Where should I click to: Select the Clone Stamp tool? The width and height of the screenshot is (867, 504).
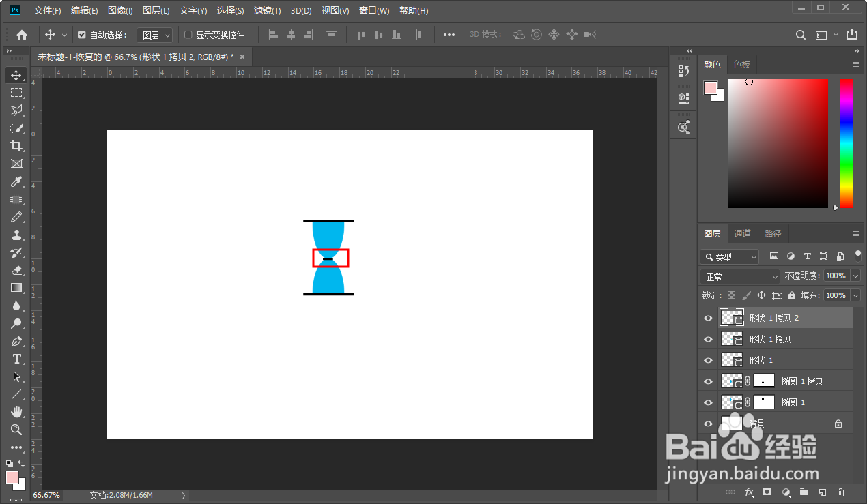pos(16,235)
